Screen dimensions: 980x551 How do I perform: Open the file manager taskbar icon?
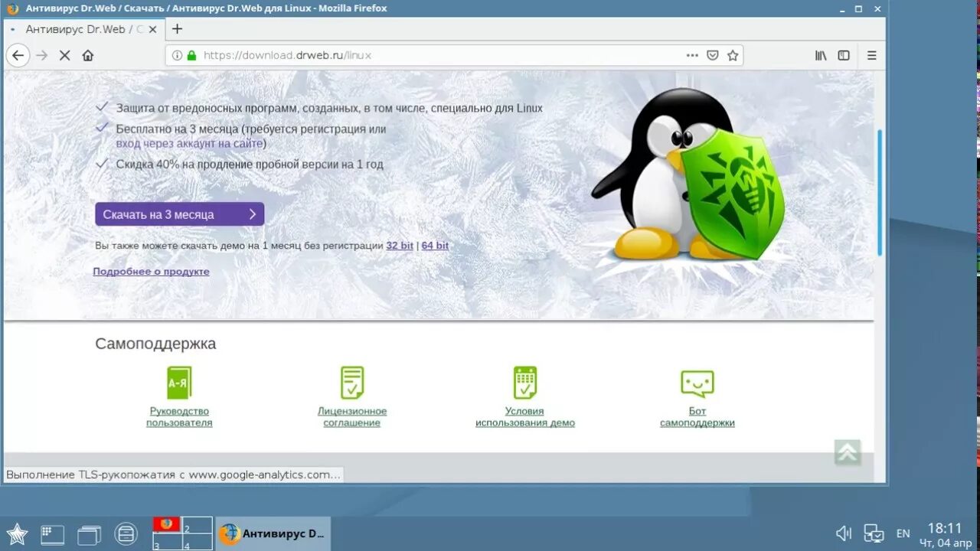click(126, 533)
